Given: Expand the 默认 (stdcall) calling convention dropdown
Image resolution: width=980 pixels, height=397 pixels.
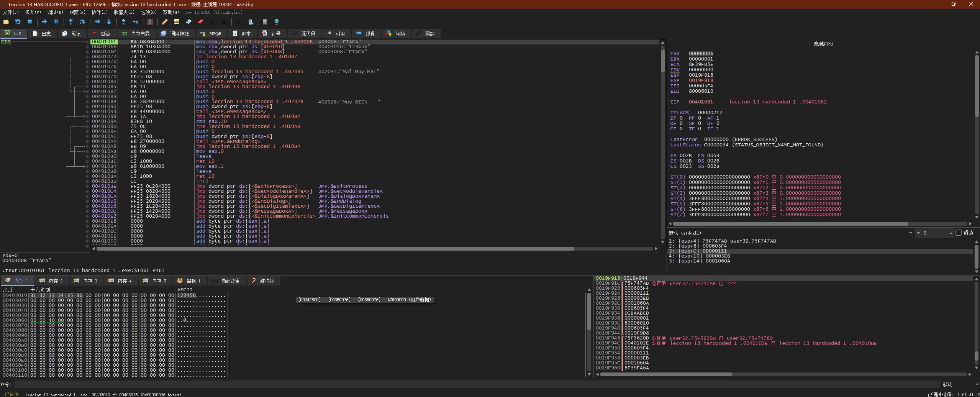Looking at the screenshot, I should coord(910,233).
